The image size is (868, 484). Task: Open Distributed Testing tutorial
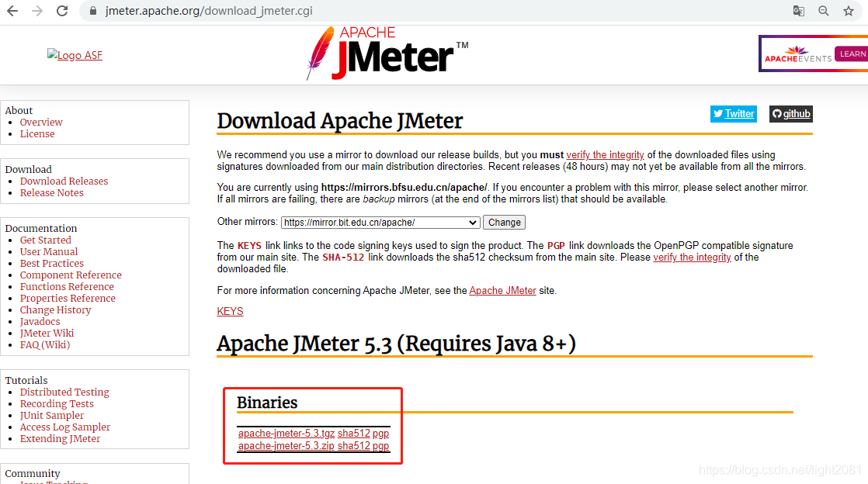tap(64, 392)
